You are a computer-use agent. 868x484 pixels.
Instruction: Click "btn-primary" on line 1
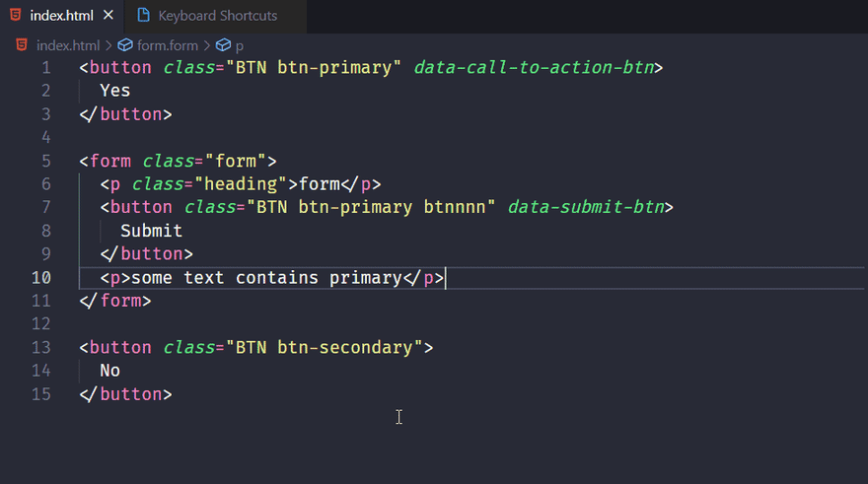tap(334, 68)
